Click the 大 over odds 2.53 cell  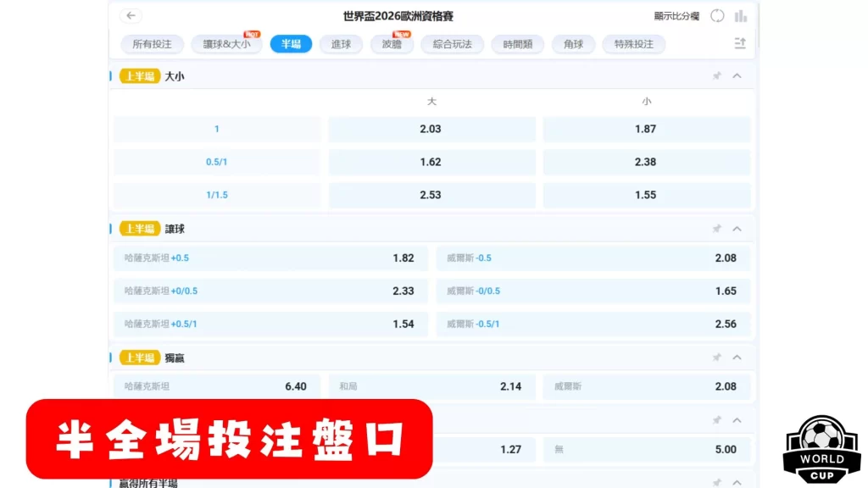[x=431, y=195]
